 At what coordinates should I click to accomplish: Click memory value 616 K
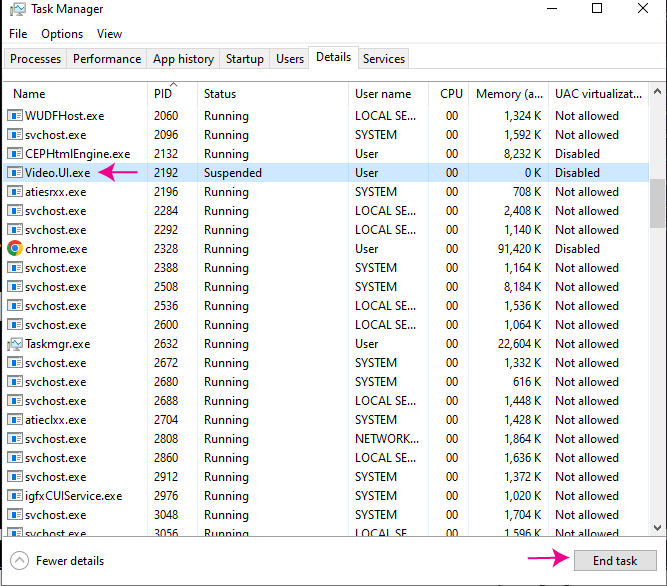(527, 382)
